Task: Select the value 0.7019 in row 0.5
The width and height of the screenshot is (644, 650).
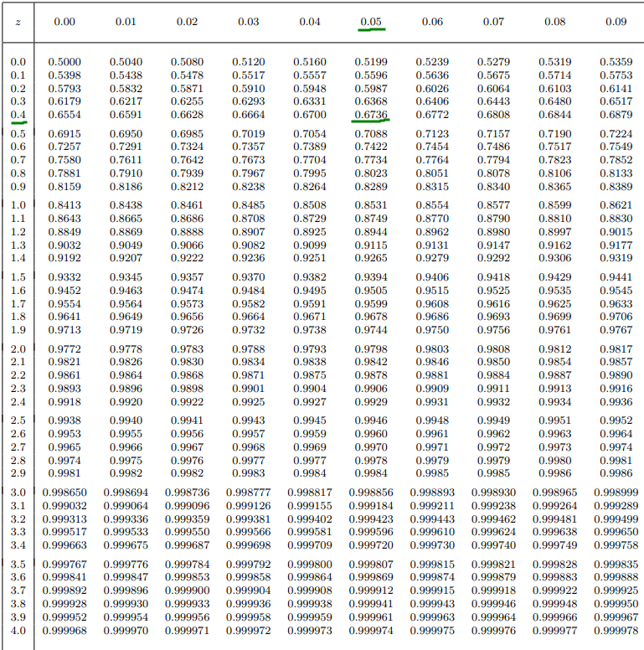Action: pyautogui.click(x=248, y=134)
